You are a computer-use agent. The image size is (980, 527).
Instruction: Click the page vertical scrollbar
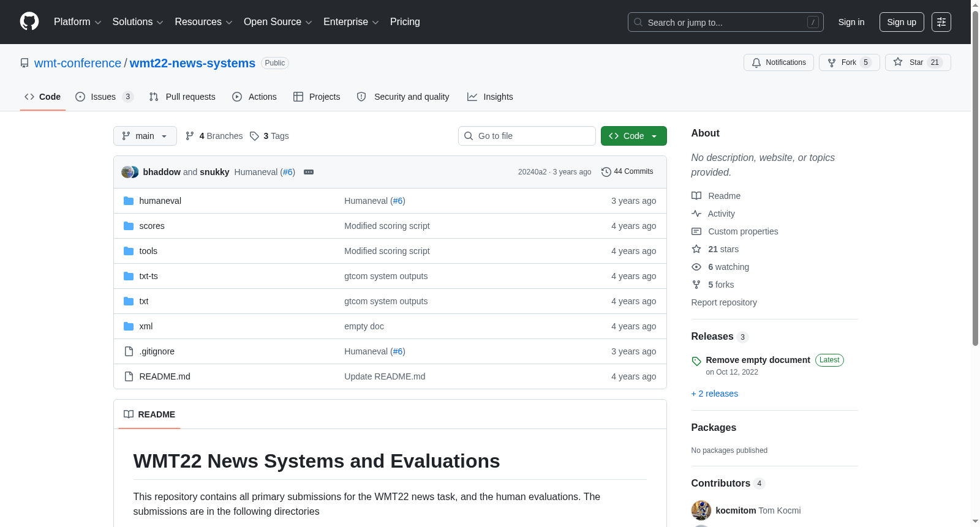tap(975, 178)
